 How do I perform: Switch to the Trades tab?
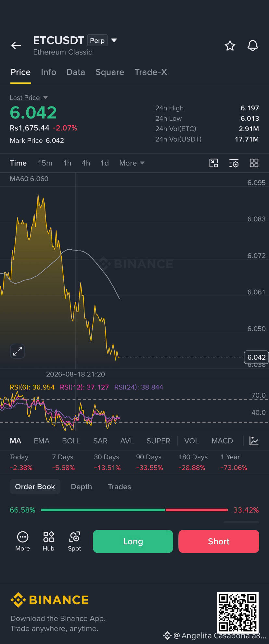119,487
